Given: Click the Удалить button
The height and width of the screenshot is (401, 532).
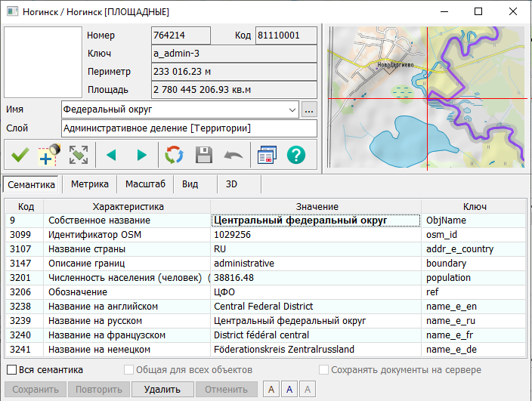Looking at the screenshot, I should click(162, 389).
